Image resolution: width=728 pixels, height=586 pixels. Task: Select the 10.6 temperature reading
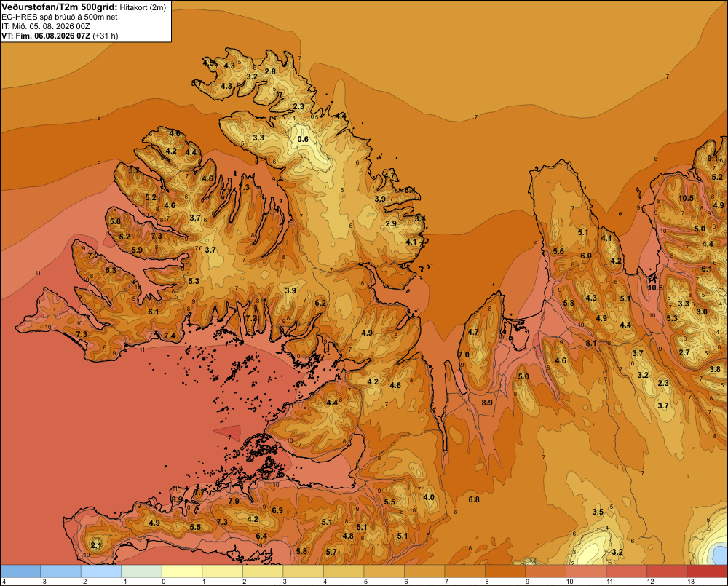tap(655, 288)
